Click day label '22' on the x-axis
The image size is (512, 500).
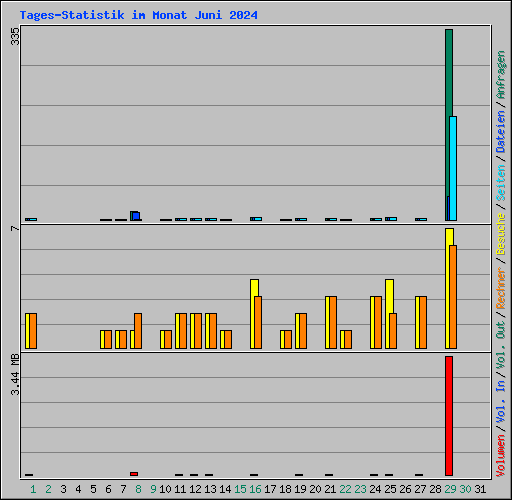click(345, 489)
